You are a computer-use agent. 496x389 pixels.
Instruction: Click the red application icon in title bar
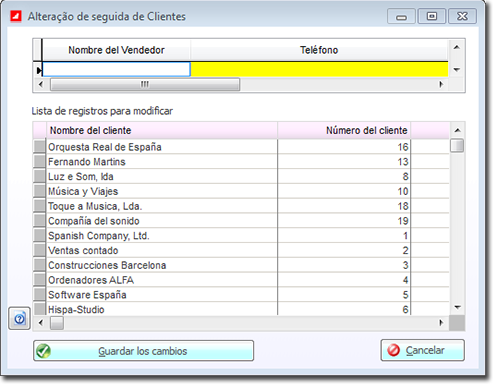coord(16,16)
